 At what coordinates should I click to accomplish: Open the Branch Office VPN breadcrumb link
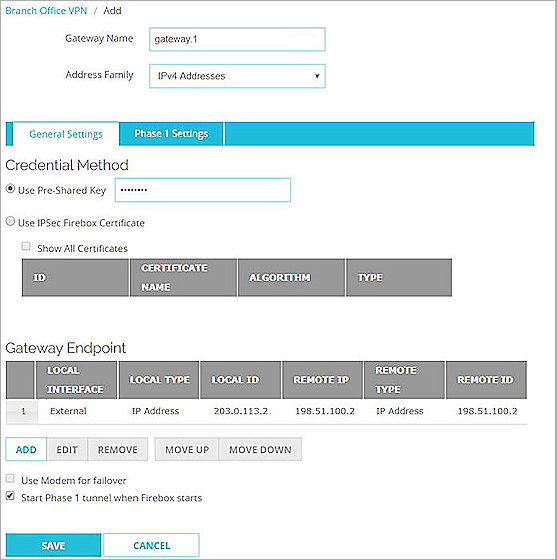point(46,11)
